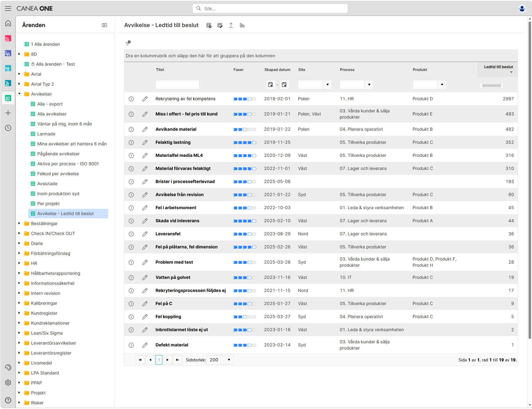Open '1 Alla ärenden' view
This screenshot has height=409, width=532.
point(45,44)
